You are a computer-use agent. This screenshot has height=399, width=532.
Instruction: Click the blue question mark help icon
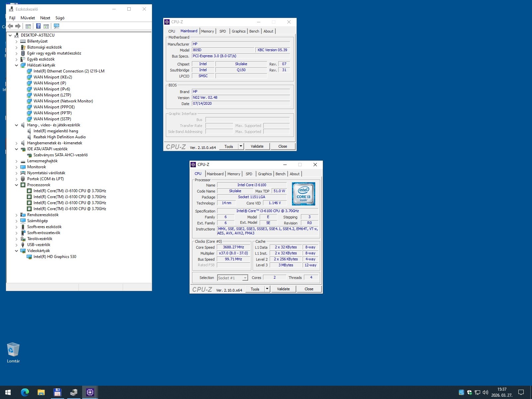[x=39, y=26]
